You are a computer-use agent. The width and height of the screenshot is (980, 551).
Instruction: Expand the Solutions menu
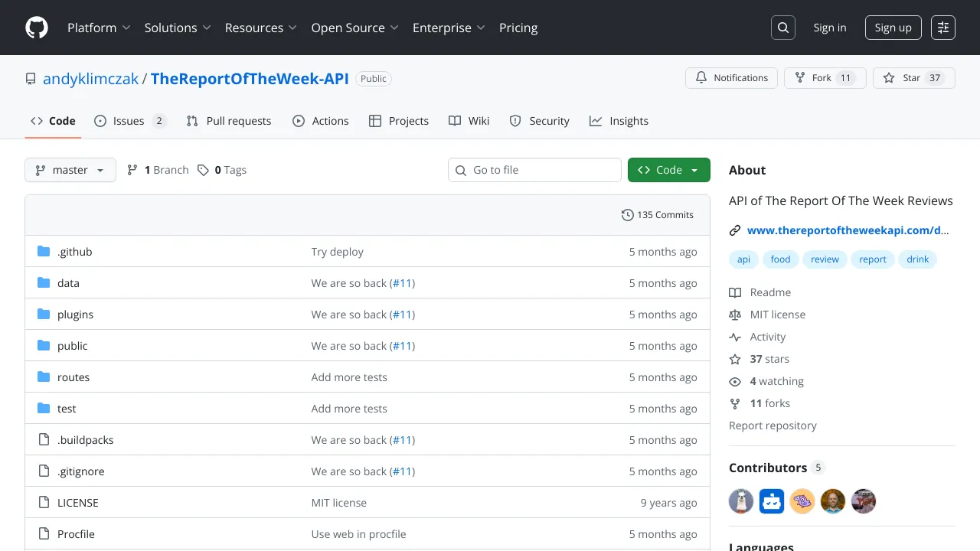click(178, 28)
